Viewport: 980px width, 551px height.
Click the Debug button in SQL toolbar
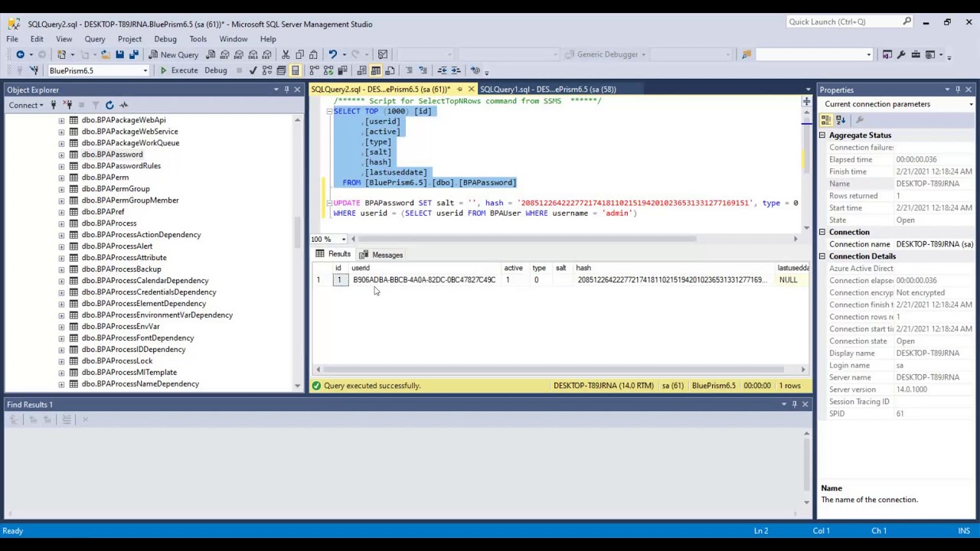pos(215,70)
